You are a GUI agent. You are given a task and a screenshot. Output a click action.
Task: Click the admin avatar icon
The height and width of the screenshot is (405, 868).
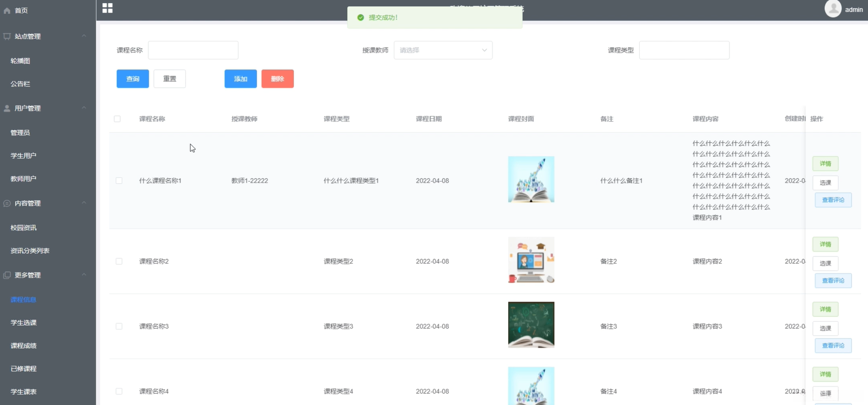pyautogui.click(x=833, y=8)
